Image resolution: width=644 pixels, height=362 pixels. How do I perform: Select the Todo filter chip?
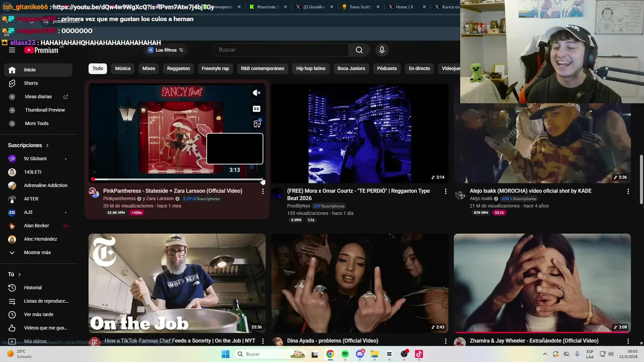point(98,68)
